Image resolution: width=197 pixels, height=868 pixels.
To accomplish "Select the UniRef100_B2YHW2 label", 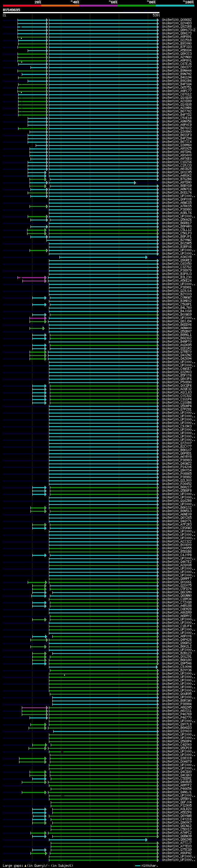I will click(x=177, y=240).
